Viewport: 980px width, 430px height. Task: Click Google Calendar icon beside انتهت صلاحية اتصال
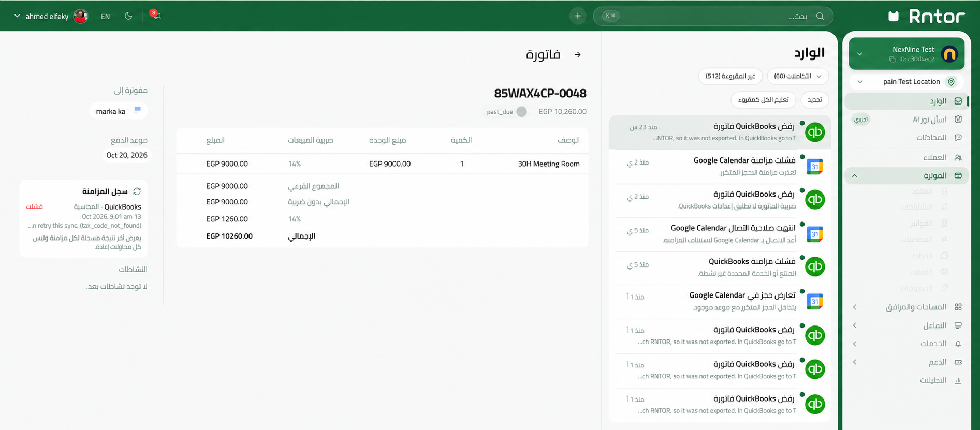pos(815,234)
